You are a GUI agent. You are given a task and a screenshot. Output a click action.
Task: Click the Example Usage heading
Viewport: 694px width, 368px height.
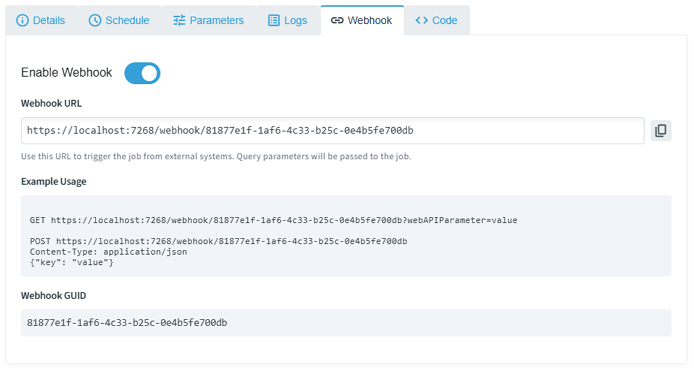[54, 182]
